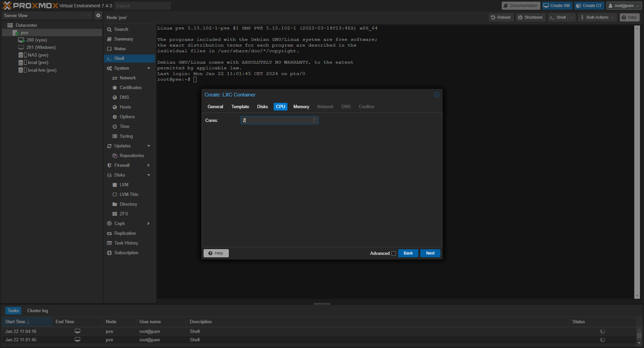Increase Cores with the up spinner

[x=315, y=119]
